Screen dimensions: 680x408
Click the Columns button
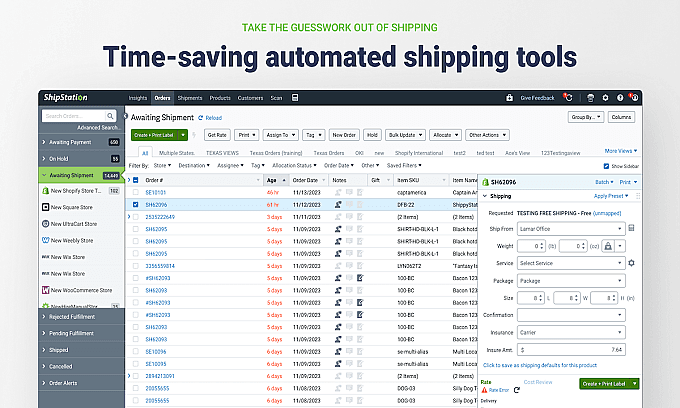[621, 117]
